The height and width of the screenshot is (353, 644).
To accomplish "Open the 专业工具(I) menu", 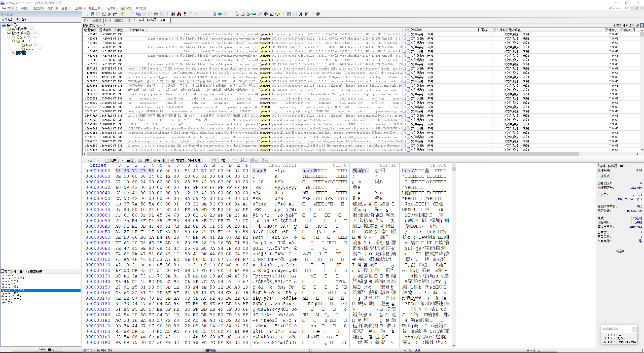I will [x=96, y=8].
